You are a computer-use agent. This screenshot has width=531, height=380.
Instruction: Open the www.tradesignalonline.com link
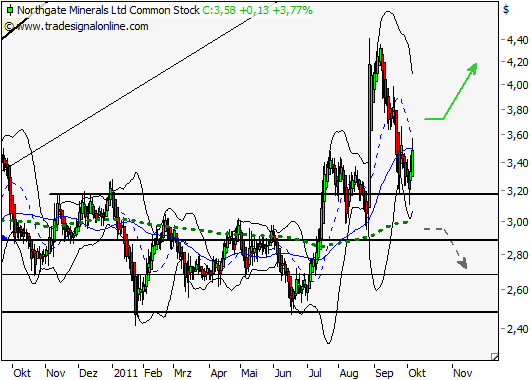pyautogui.click(x=82, y=26)
